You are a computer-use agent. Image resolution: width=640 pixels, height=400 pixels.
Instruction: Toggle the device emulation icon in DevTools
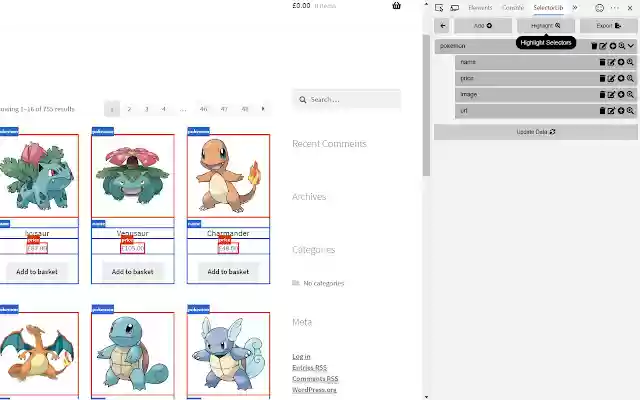coord(455,8)
